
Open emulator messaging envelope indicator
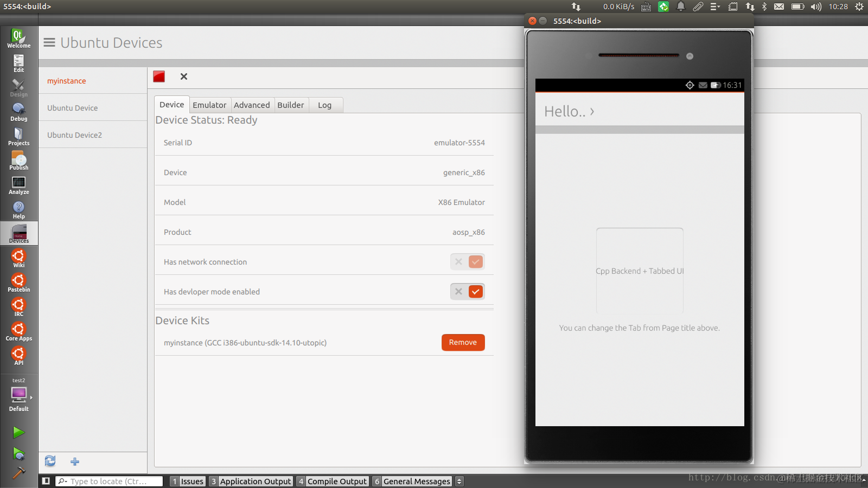coord(703,85)
